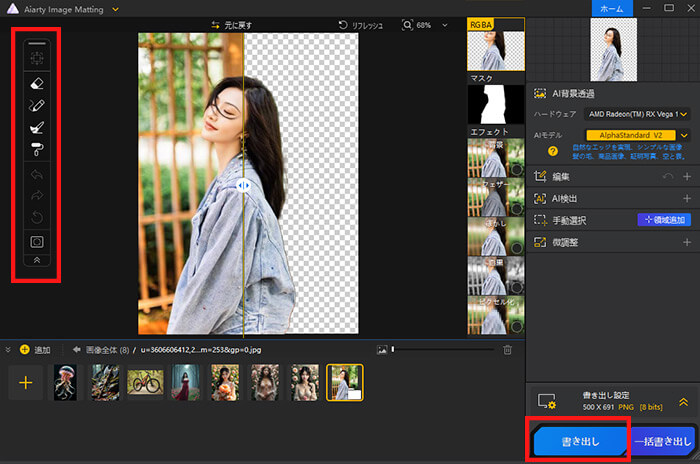Click the yellow help question mark icon

click(x=552, y=150)
